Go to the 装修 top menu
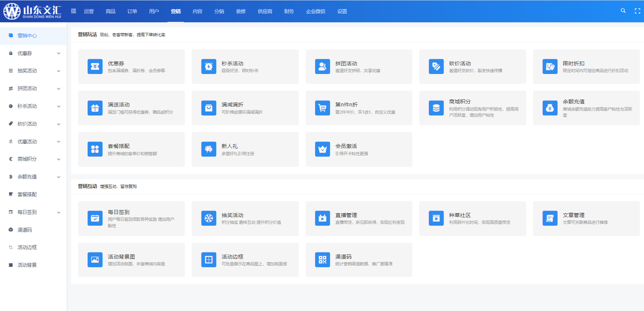This screenshot has width=644, height=311. pyautogui.click(x=241, y=11)
